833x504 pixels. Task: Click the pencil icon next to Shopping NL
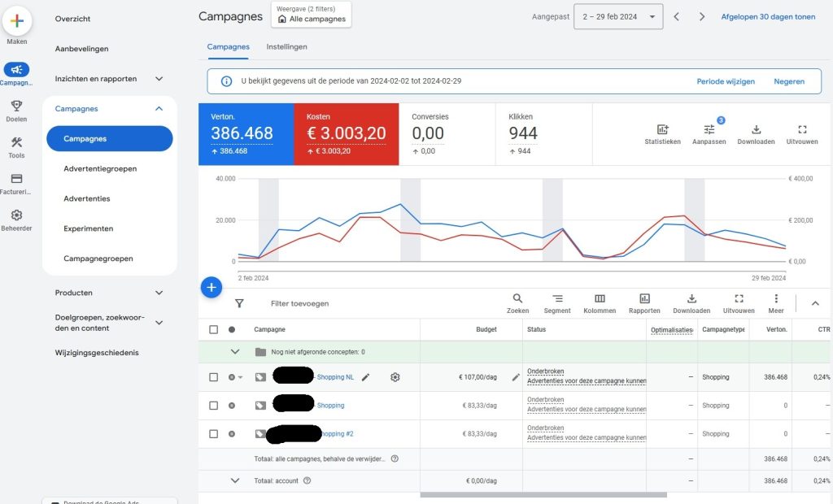(x=365, y=377)
